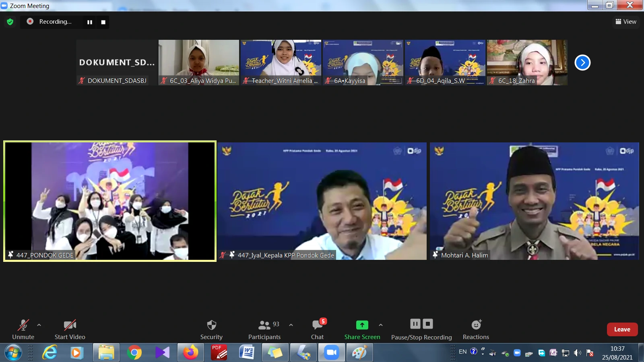Select Teacher_Witni Amelia video thumbnail
This screenshot has width=644, height=362.
point(281,62)
